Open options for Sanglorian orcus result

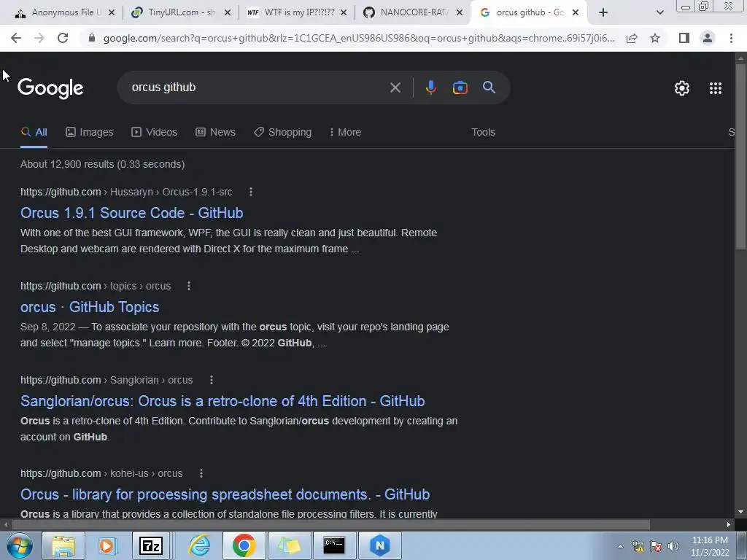pos(211,380)
